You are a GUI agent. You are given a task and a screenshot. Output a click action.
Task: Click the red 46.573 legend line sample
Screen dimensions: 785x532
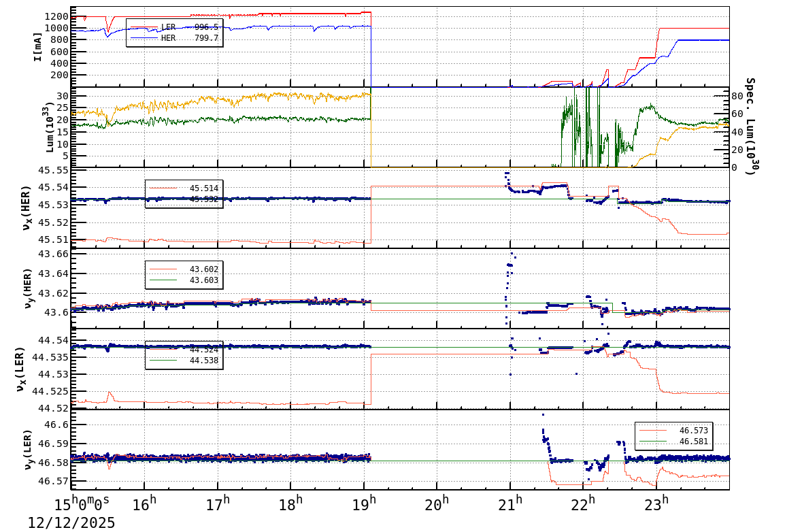pos(653,431)
